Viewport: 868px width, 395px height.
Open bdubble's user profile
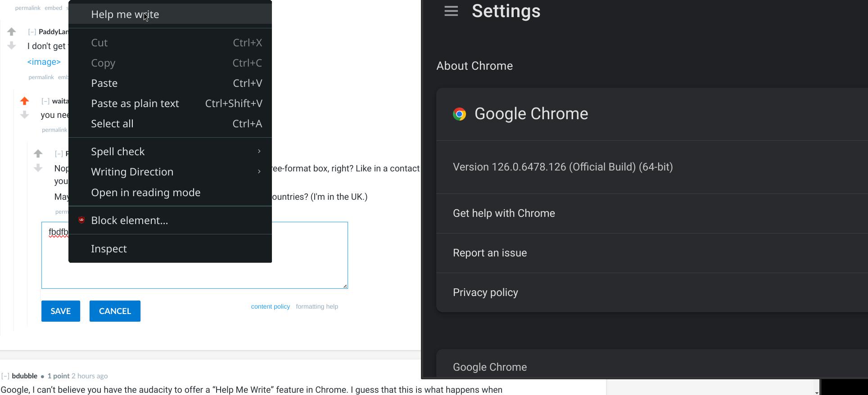(25, 376)
